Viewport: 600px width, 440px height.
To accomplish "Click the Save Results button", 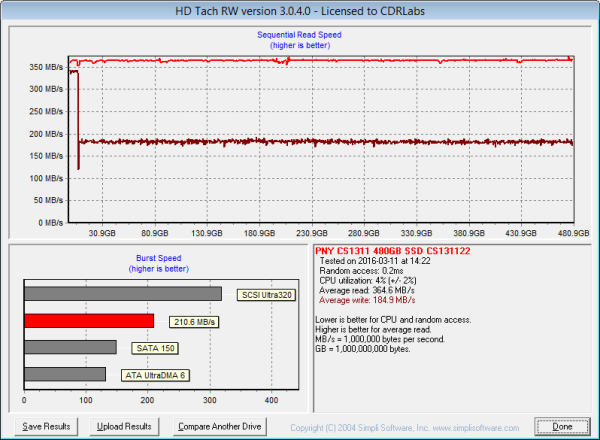I will coord(47,426).
